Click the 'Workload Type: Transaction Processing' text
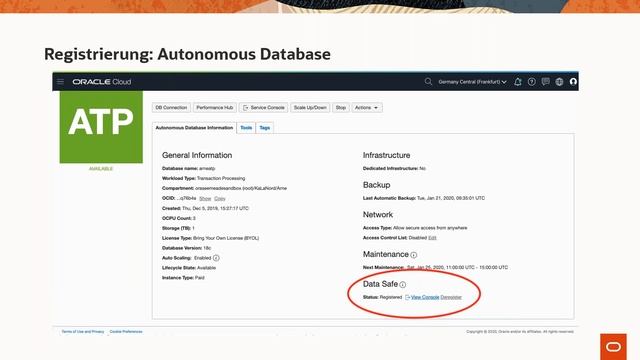 point(203,178)
